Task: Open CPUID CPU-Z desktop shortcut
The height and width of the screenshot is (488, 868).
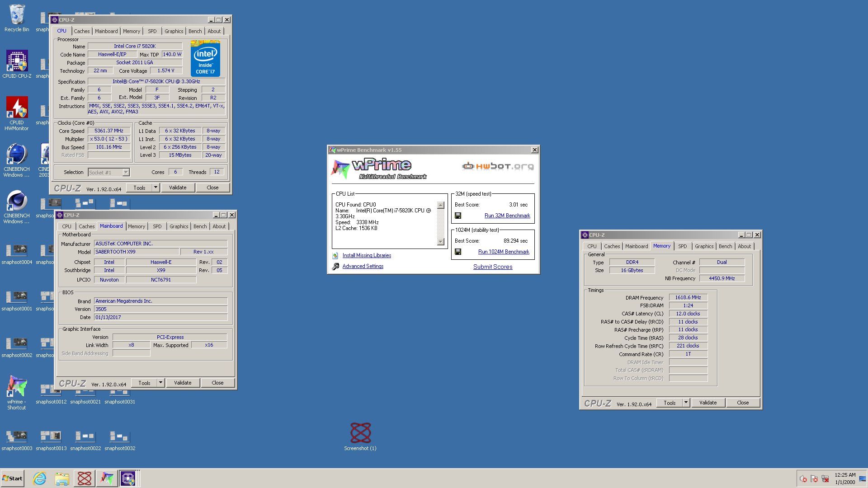Action: [17, 64]
